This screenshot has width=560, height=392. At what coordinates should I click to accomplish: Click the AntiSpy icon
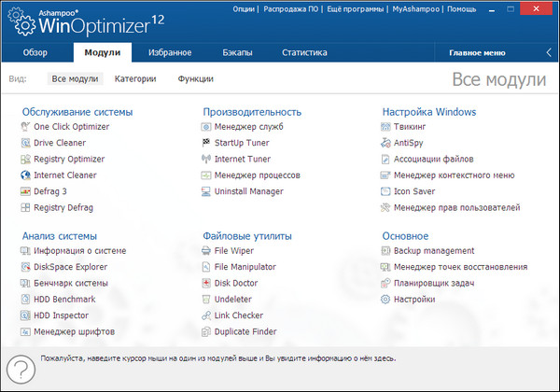[x=386, y=143]
